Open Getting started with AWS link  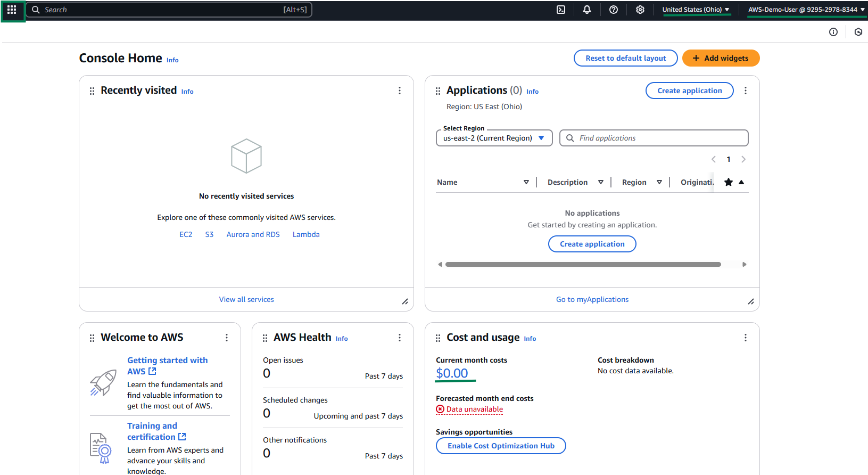(167, 366)
